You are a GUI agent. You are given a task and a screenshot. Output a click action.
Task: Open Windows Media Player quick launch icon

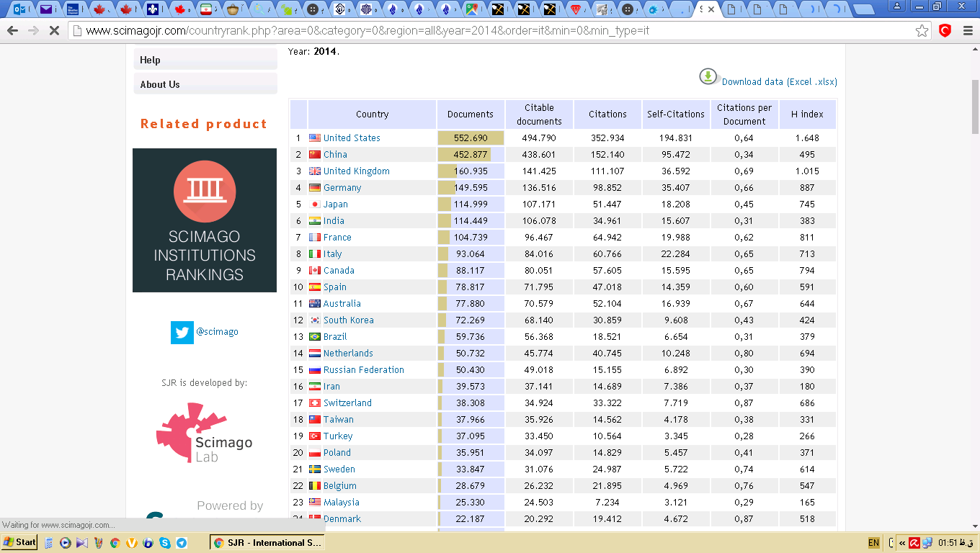[66, 543]
